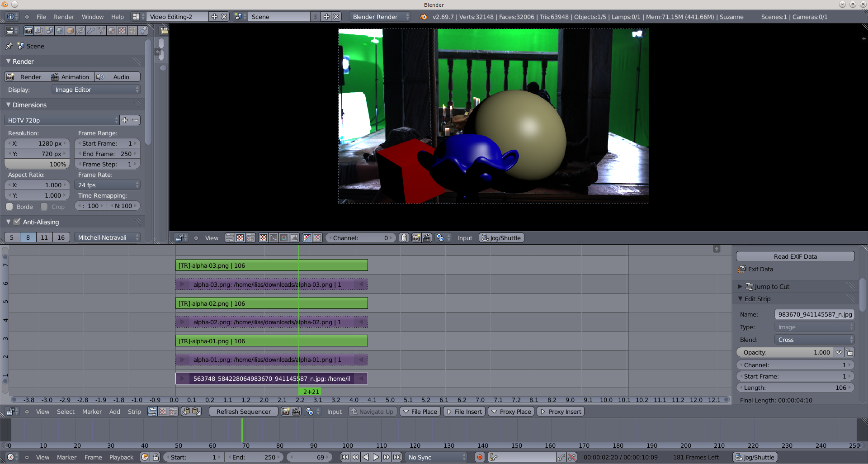This screenshot has width=868, height=464.
Task: Open the File menu
Action: 41,17
